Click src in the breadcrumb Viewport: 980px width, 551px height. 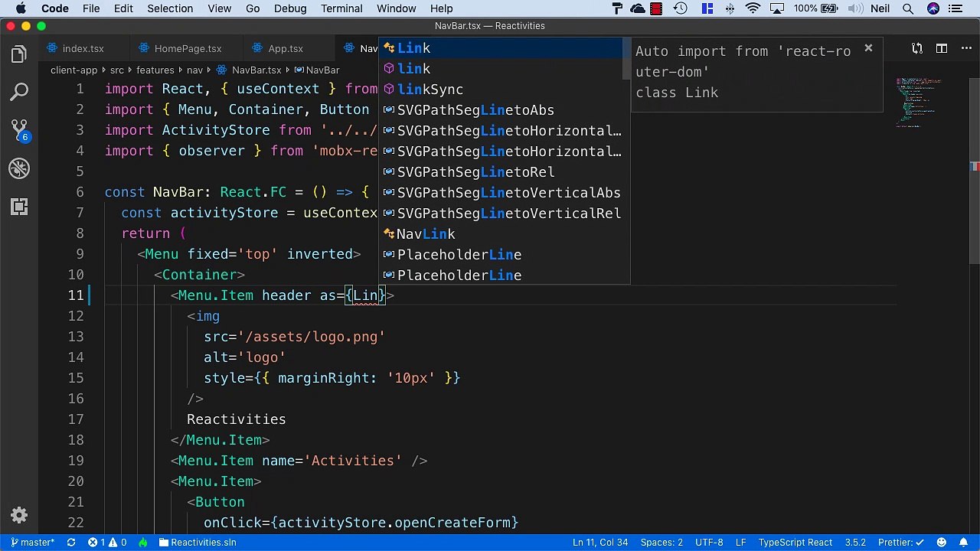point(116,70)
